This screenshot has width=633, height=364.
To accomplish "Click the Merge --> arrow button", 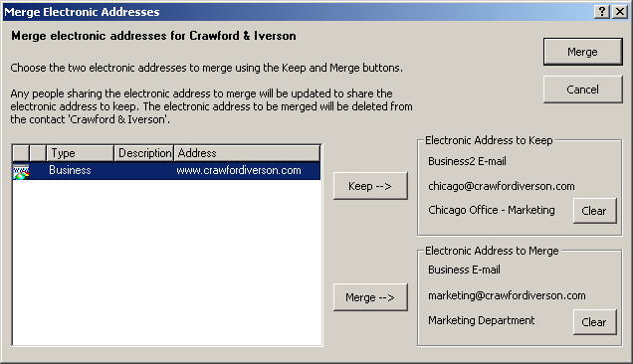I will pos(370,297).
